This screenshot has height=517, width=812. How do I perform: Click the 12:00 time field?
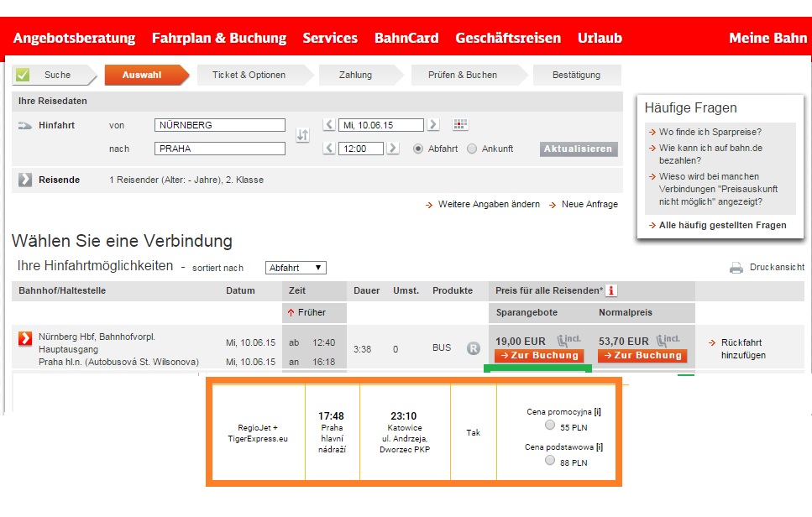point(361,149)
